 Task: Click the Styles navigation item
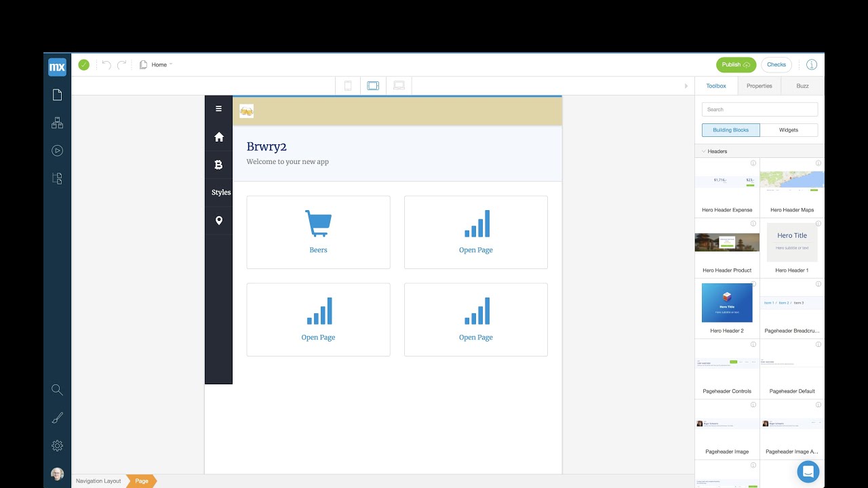pos(221,192)
